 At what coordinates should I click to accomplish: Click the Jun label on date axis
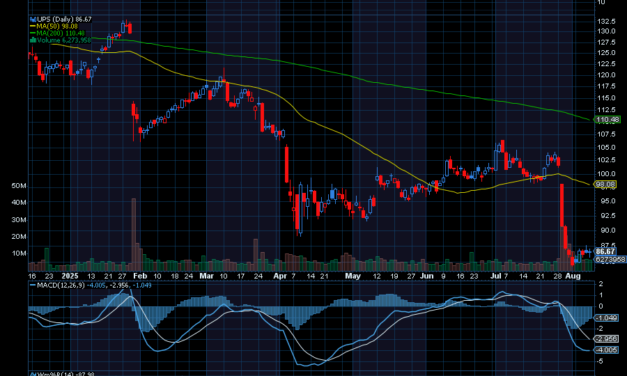(427, 276)
